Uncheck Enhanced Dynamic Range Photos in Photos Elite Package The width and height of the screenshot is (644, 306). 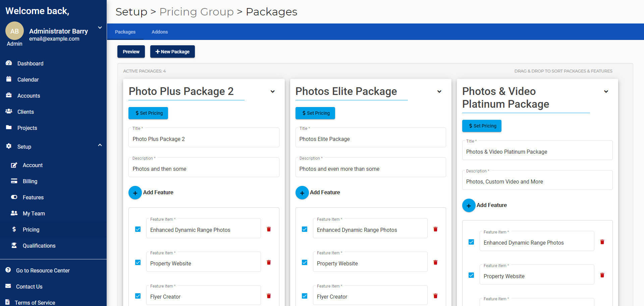[x=305, y=229]
